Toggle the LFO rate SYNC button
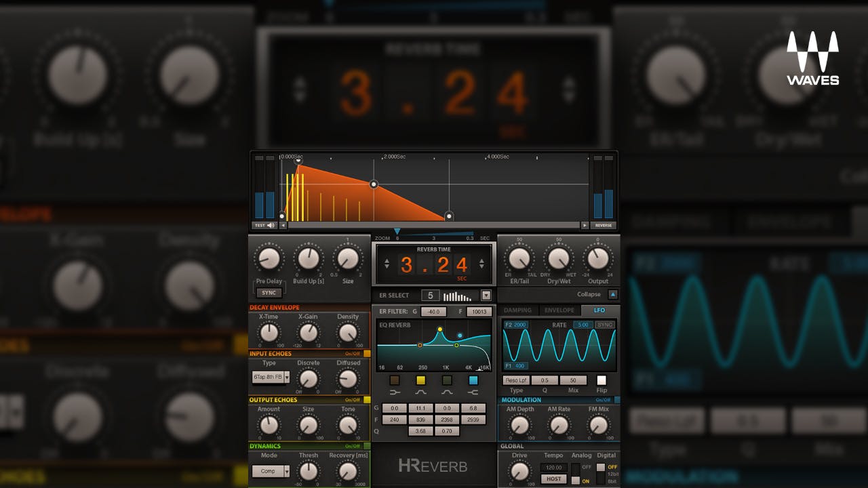The height and width of the screenshot is (488, 868). [604, 325]
